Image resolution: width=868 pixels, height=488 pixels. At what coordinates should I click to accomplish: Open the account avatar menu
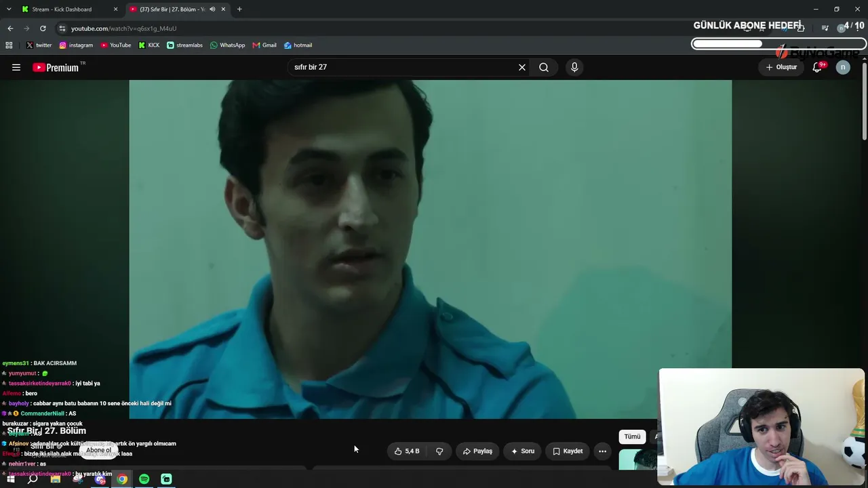[x=843, y=67]
